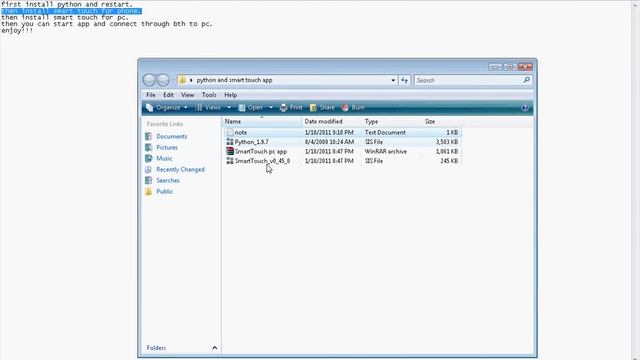Expand the Views dropdown arrow
Image resolution: width=640 pixels, height=360 pixels.
point(229,107)
